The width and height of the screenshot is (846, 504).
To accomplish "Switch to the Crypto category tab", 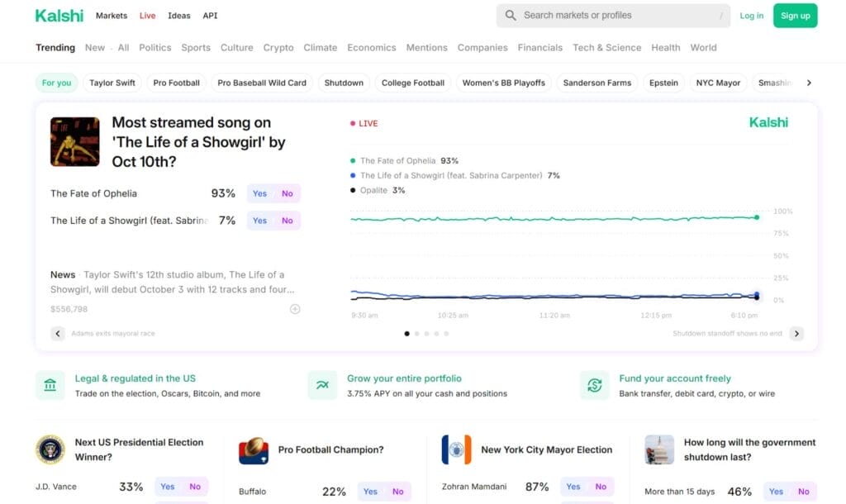I will coord(278,48).
